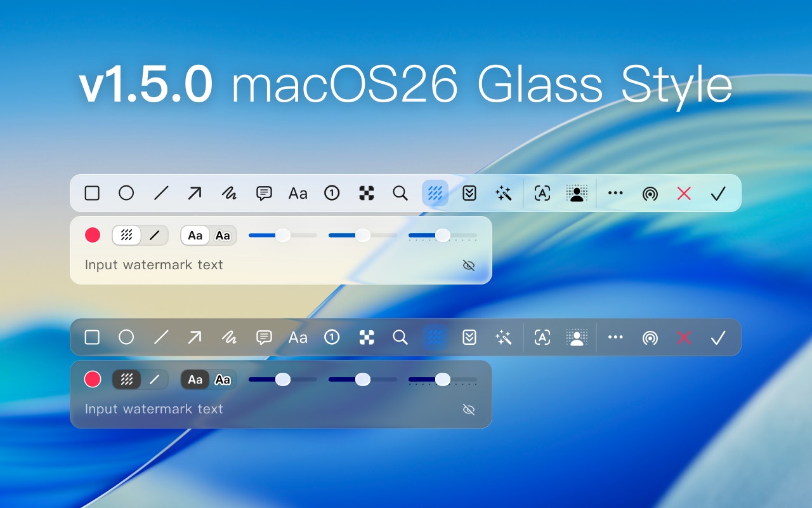This screenshot has width=812, height=508.
Task: Choose outlined Aa text style in dark panel
Action: [223, 380]
